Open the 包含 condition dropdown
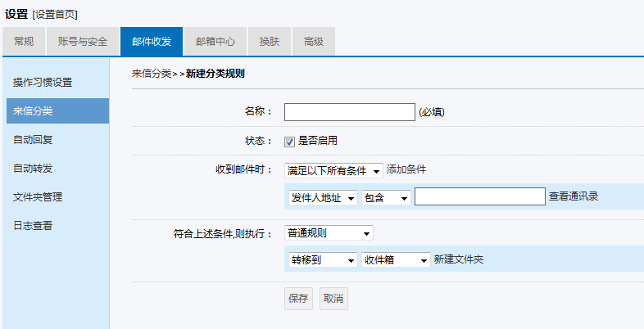 [386, 198]
